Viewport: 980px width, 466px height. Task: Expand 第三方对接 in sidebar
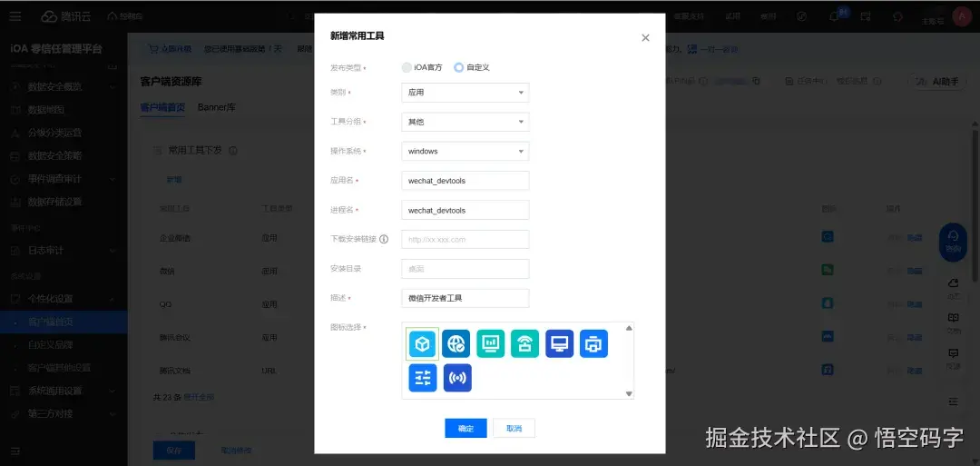[x=64, y=414]
